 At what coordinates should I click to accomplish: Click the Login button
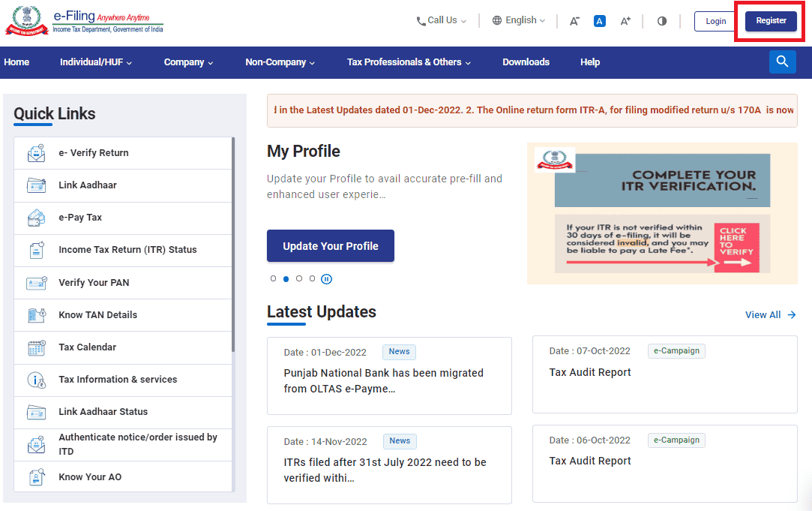tap(715, 21)
